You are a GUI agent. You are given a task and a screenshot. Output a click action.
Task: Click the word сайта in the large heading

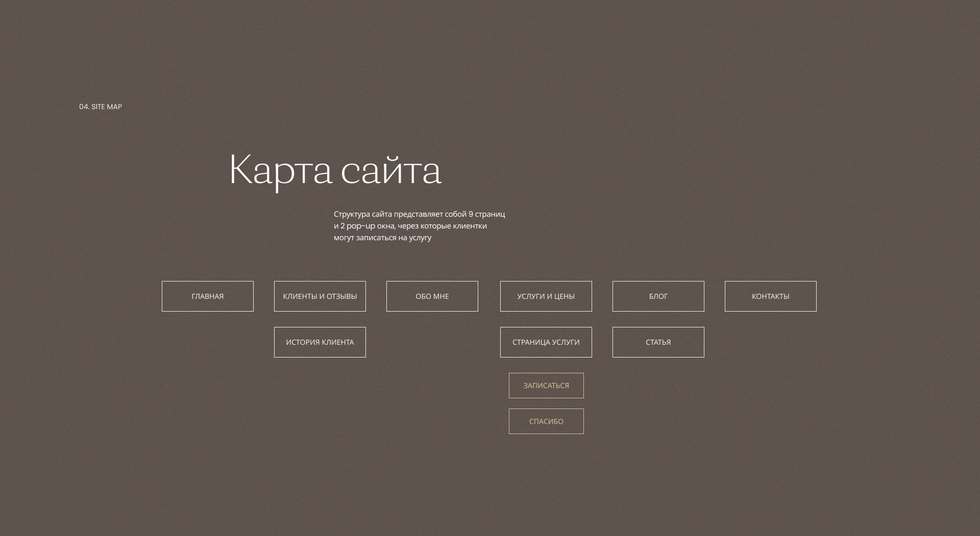point(390,170)
